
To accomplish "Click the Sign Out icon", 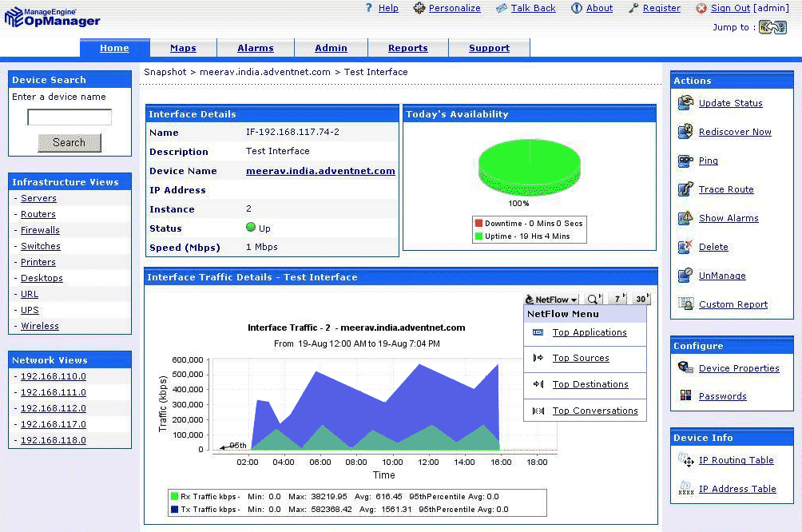I will 701,8.
